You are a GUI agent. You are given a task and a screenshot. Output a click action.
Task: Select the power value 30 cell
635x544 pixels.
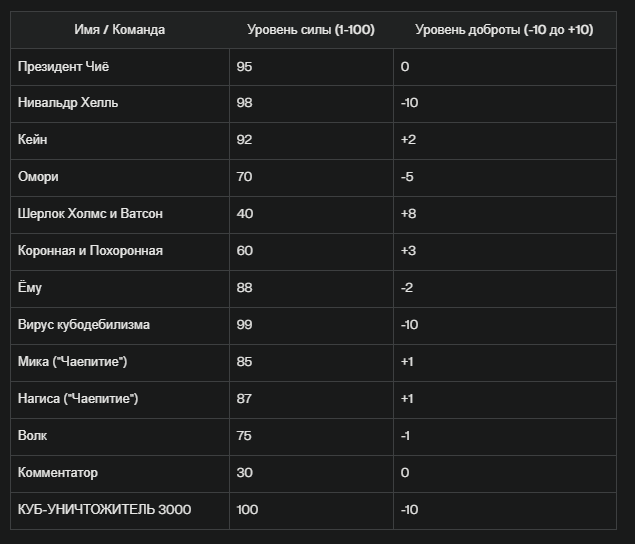tap(244, 472)
